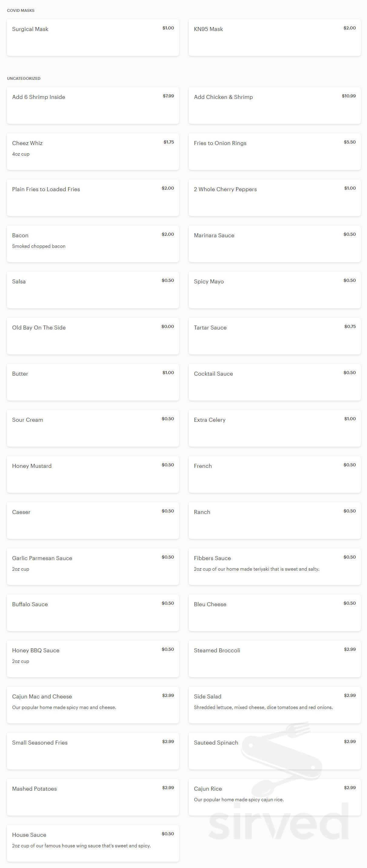367x868 pixels.
Task: Select the Surgical Mask item
Action: tap(93, 37)
